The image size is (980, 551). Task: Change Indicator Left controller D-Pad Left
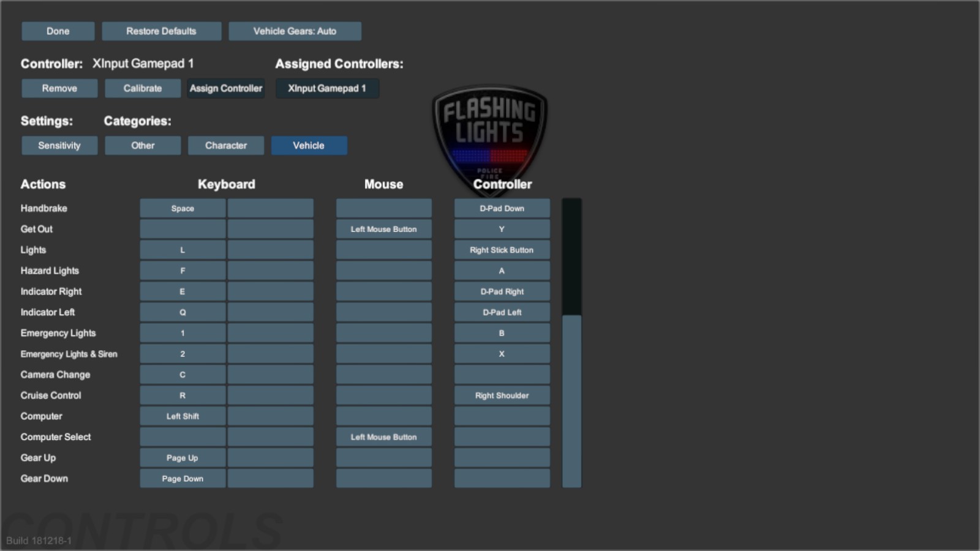pos(502,312)
